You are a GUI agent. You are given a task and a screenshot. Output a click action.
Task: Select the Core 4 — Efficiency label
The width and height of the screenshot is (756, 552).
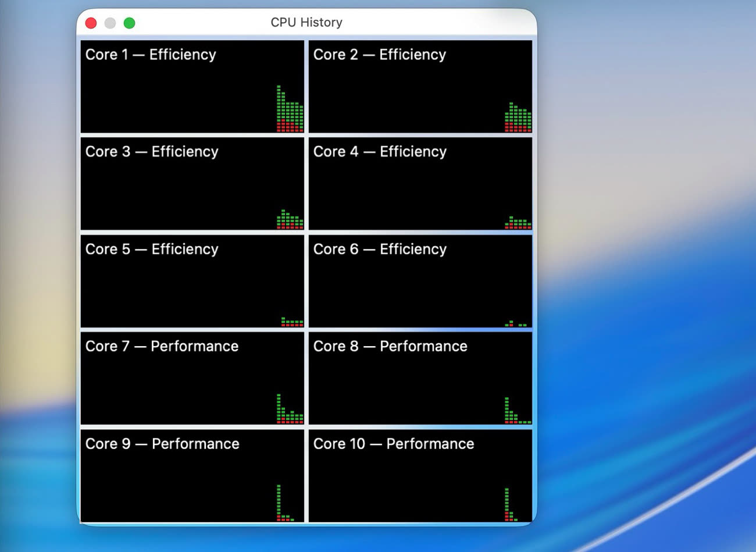(x=380, y=152)
